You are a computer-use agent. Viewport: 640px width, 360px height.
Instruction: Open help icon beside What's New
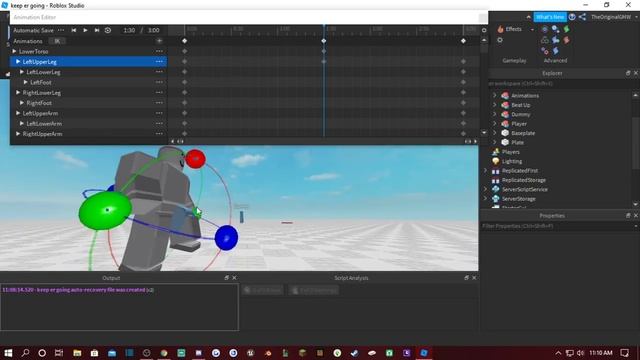(x=572, y=17)
